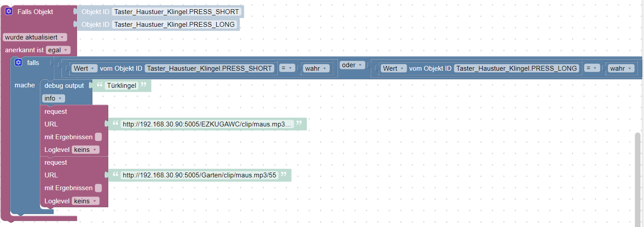The image size is (644, 227).
Task: Select trigger Objekt ID Taster_Haustuer_Klingel.PRESS_LONG field
Action: [175, 25]
